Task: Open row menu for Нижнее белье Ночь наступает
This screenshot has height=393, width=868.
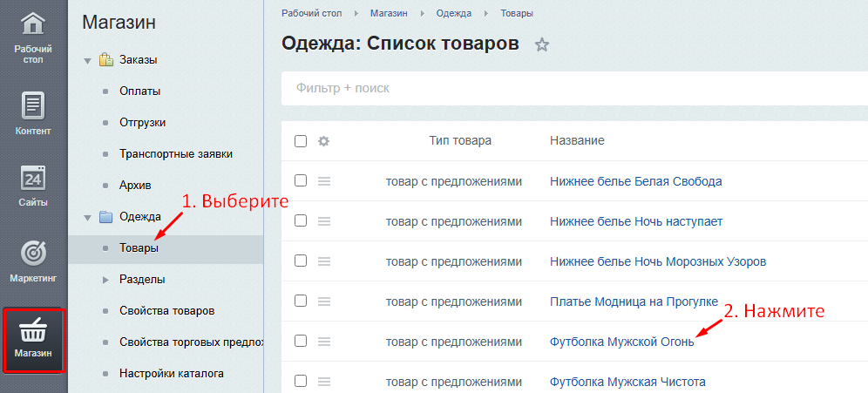Action: coord(324,221)
